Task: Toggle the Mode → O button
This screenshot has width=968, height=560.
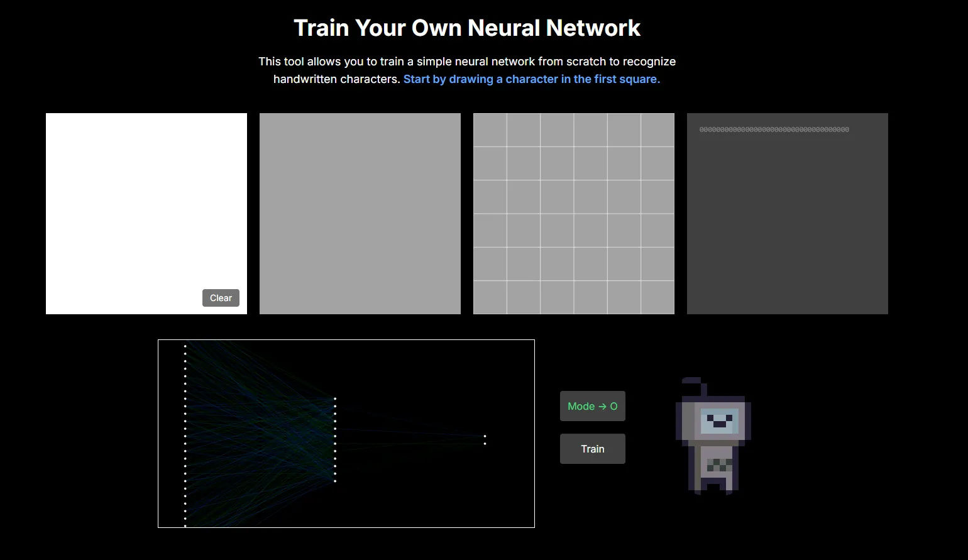Action: [x=592, y=406]
